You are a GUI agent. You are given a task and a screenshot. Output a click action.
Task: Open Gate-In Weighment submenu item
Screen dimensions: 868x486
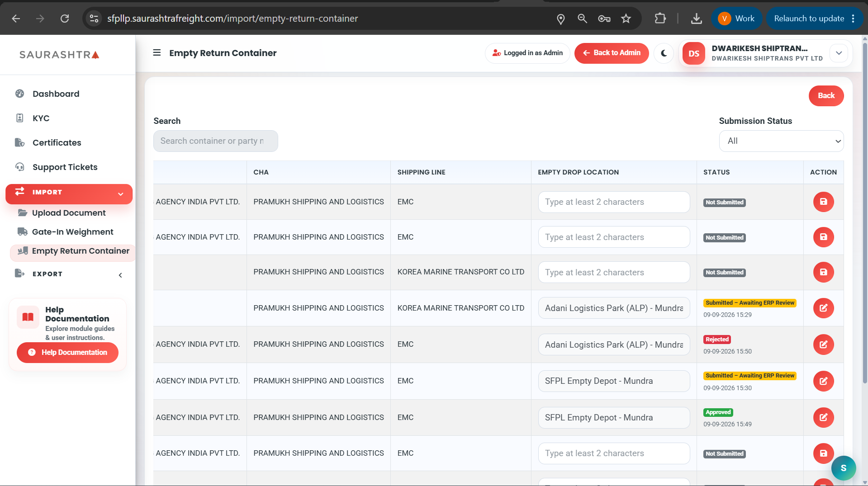coord(72,232)
